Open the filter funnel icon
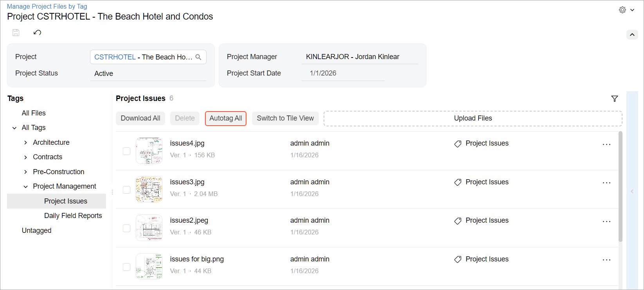644x290 pixels. pyautogui.click(x=615, y=99)
